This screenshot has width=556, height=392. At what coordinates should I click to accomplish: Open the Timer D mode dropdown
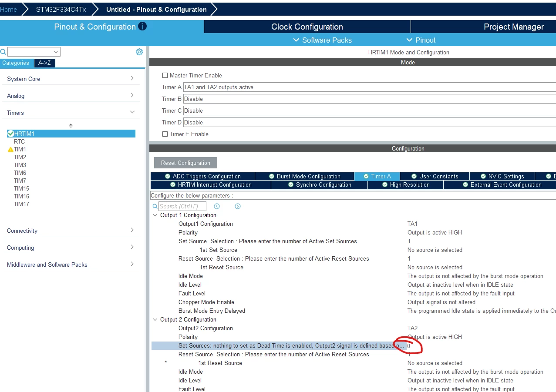369,122
